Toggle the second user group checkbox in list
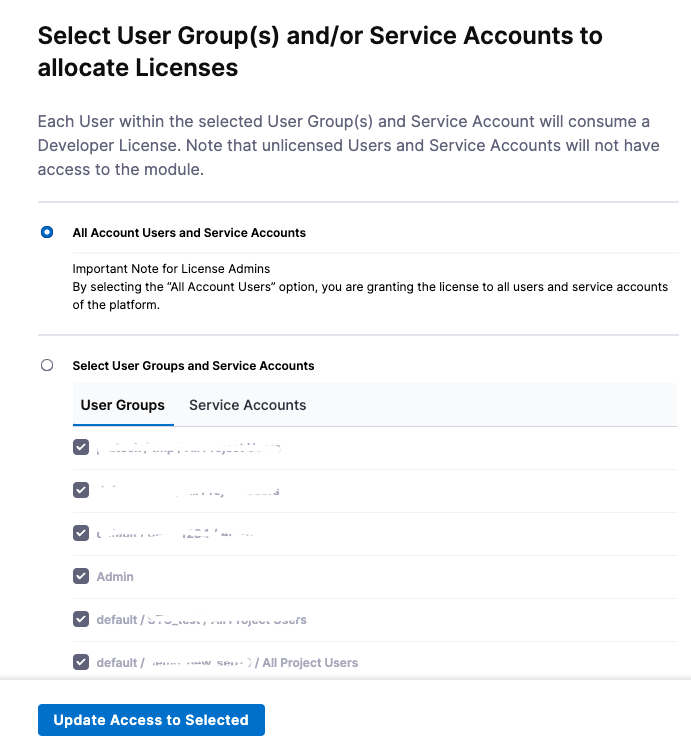This screenshot has height=750, width=691. (81, 490)
